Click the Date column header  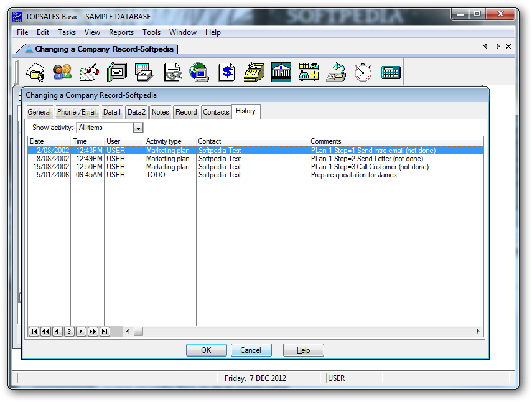pos(49,141)
